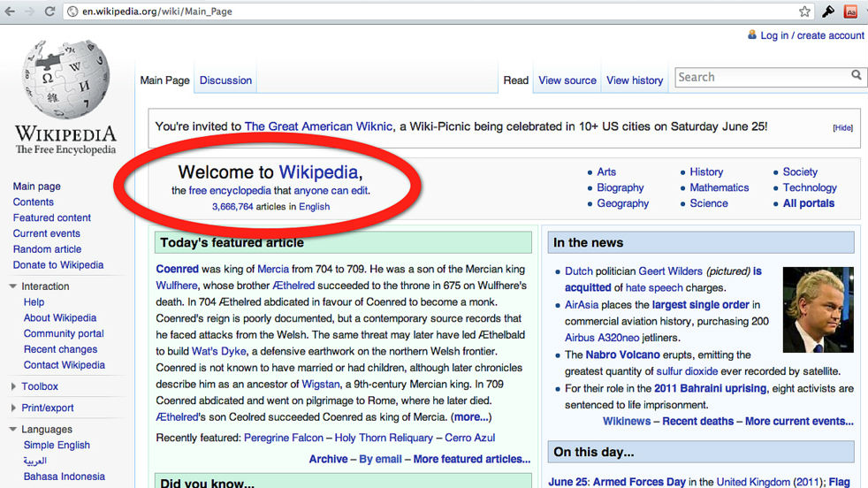
Task: Expand the Print/export sidebar section
Action: [x=13, y=408]
